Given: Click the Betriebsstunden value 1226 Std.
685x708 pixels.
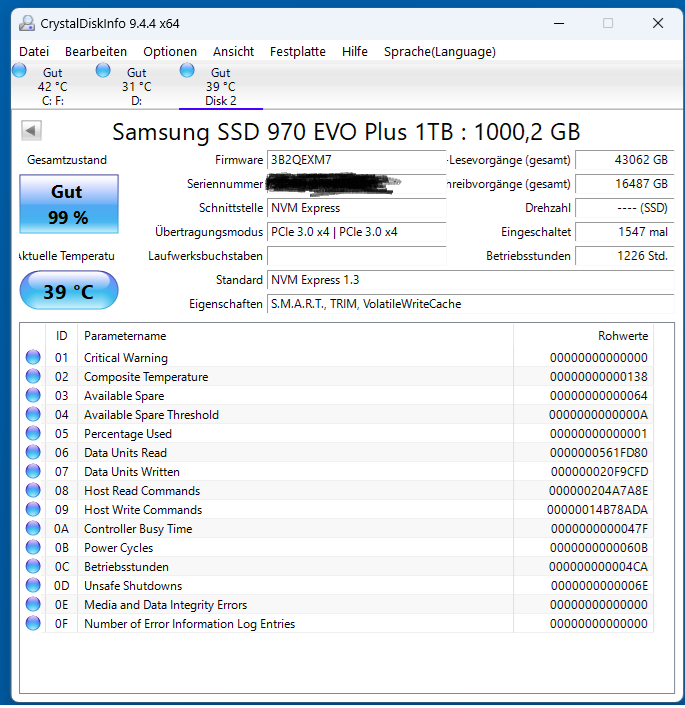Looking at the screenshot, I should click(624, 256).
